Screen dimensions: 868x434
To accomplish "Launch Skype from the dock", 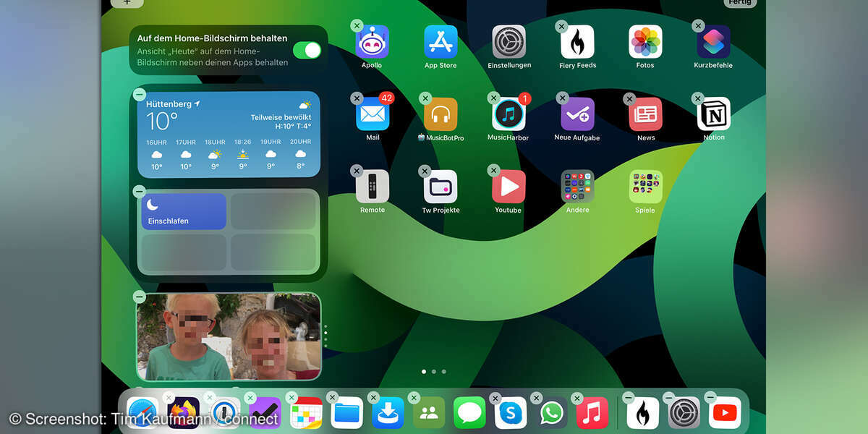I will (511, 413).
